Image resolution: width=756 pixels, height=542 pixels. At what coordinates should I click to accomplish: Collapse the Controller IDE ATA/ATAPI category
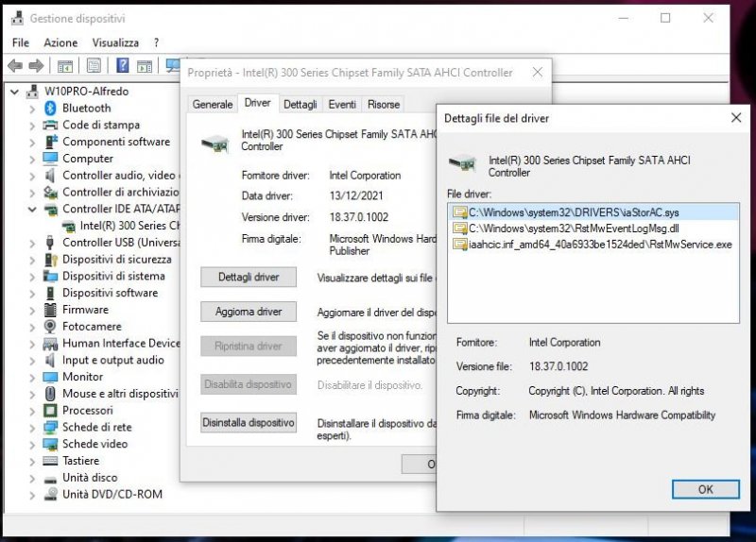tap(32, 209)
